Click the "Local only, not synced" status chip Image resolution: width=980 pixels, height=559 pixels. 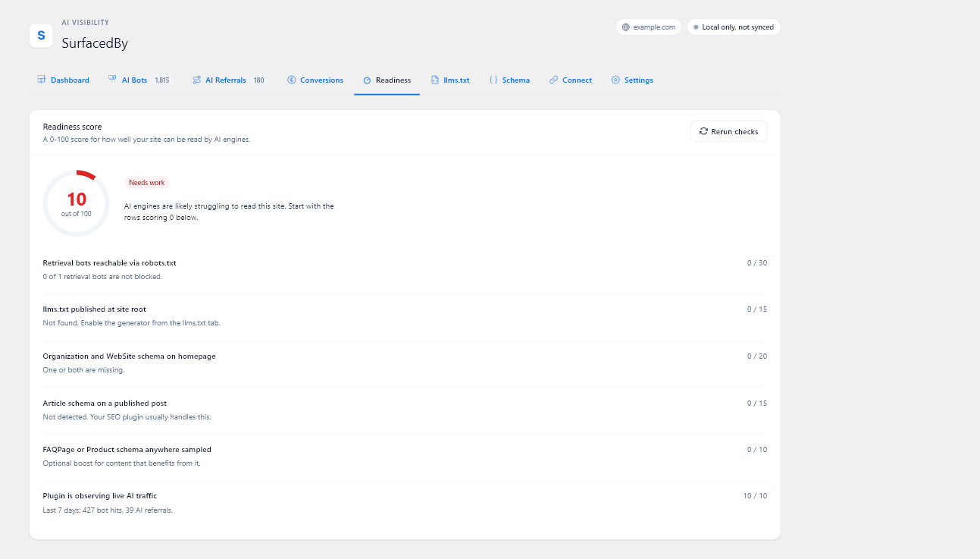(733, 27)
